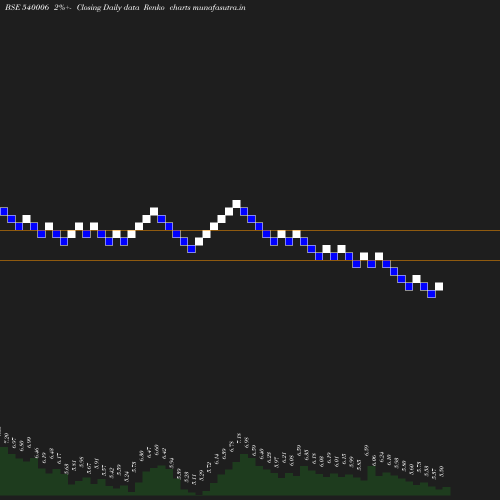Click the chart title "BSE 540006 2%+- Closing Daily data Renko charts"
Viewport: 500px width, 500px height.
click(98, 7)
